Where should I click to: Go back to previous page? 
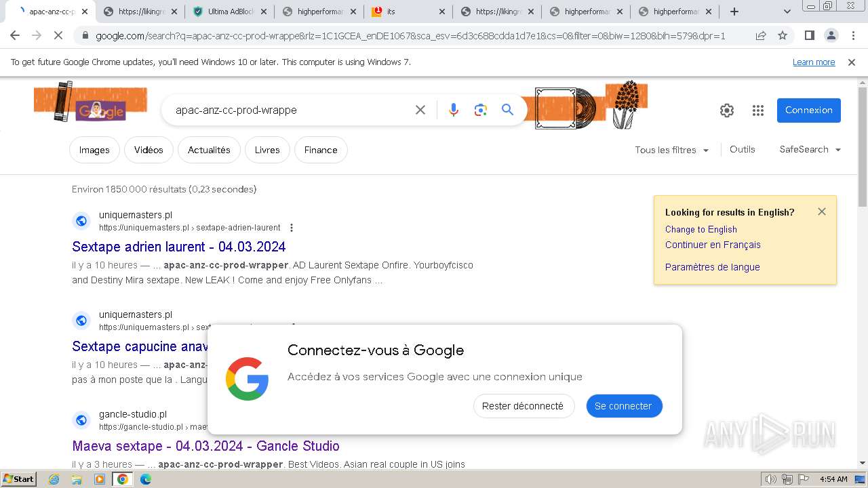point(15,36)
